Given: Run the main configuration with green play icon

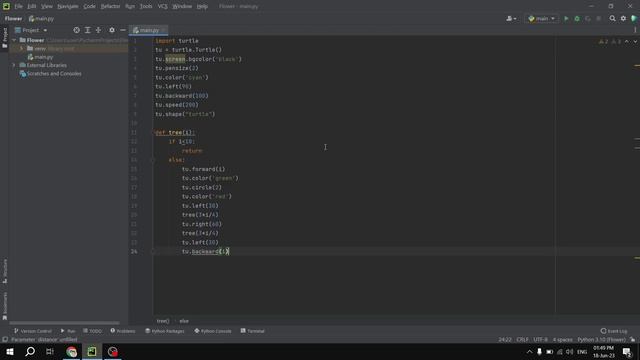Looking at the screenshot, I should tap(566, 19).
